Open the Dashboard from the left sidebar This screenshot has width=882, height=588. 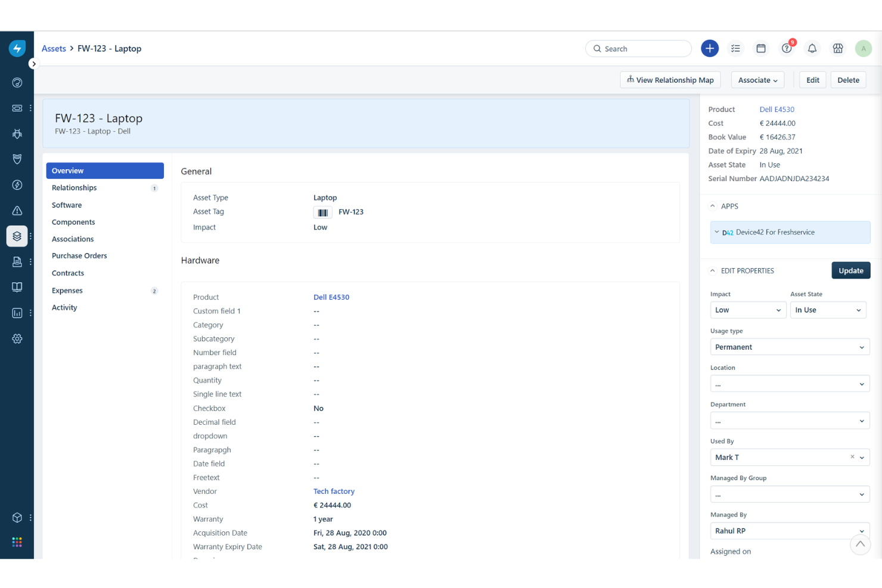click(x=17, y=83)
